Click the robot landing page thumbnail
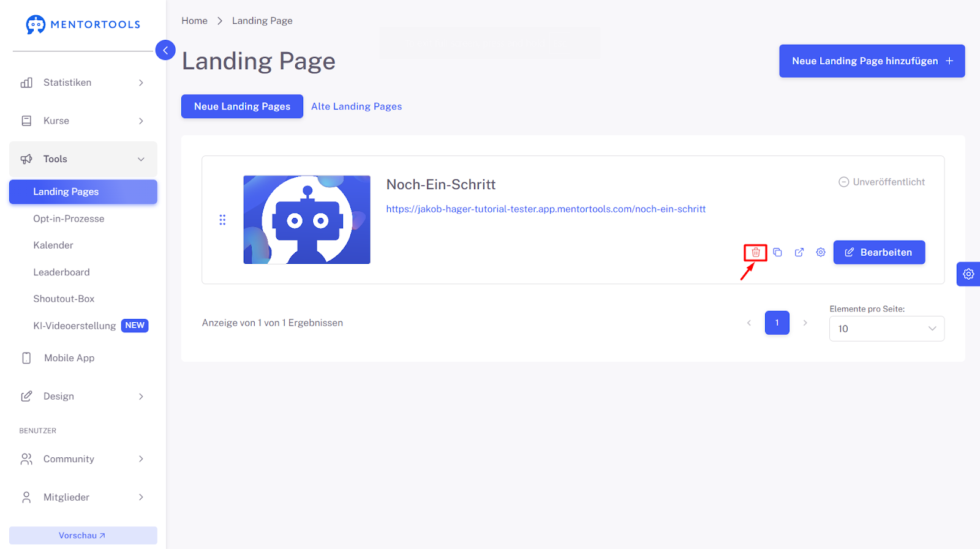Image resolution: width=980 pixels, height=549 pixels. 307,220
